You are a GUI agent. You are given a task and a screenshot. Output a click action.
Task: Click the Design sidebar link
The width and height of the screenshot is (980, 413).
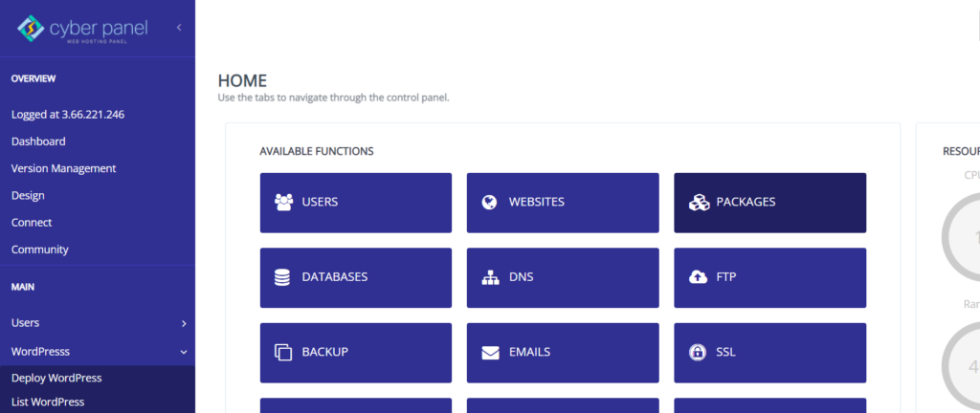click(x=28, y=195)
